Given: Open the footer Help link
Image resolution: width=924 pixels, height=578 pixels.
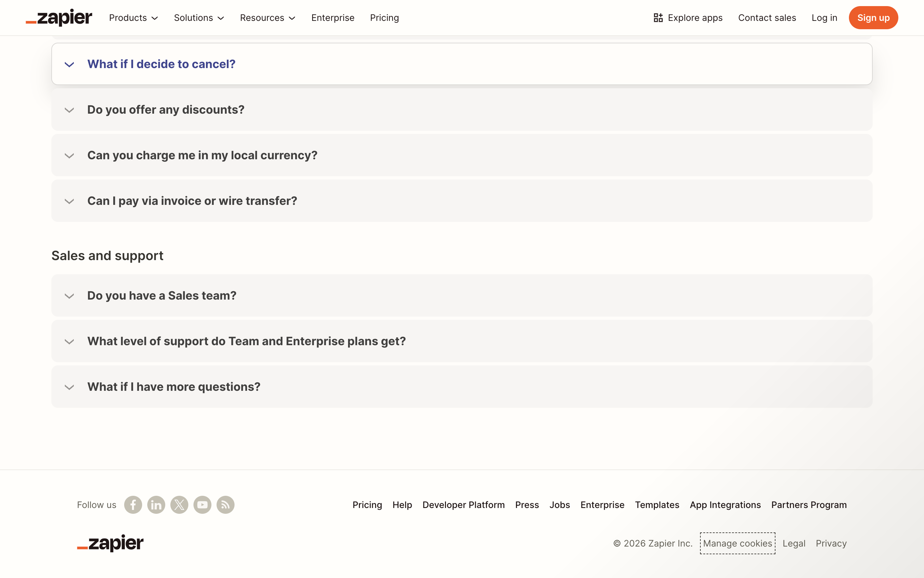Looking at the screenshot, I should [402, 504].
